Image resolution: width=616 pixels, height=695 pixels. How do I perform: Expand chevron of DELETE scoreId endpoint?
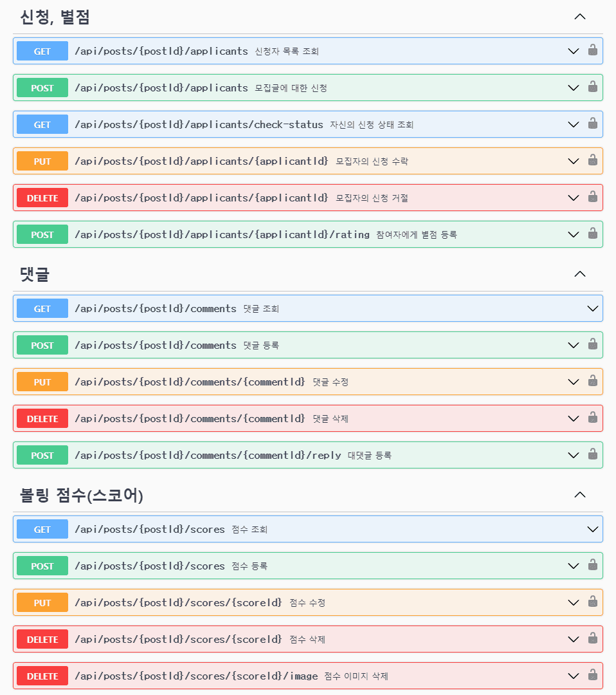click(x=574, y=640)
